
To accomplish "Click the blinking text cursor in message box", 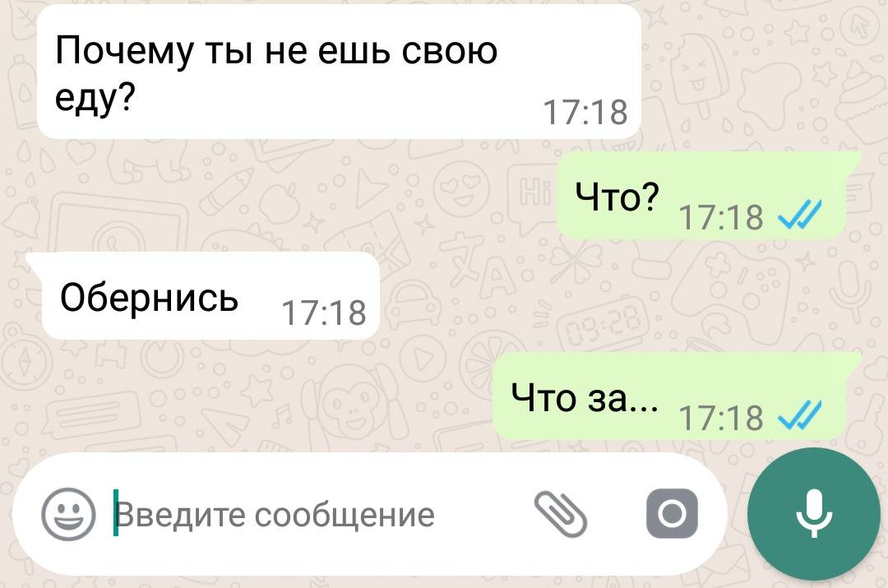I will pos(116,512).
